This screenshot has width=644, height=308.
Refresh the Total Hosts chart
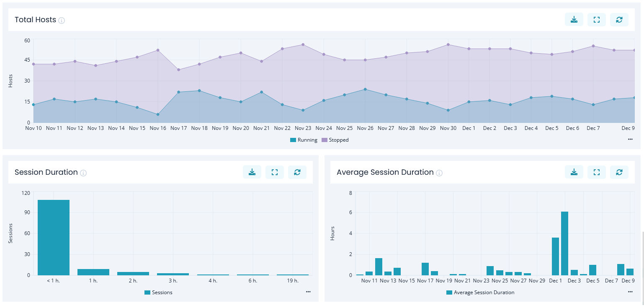[619, 20]
